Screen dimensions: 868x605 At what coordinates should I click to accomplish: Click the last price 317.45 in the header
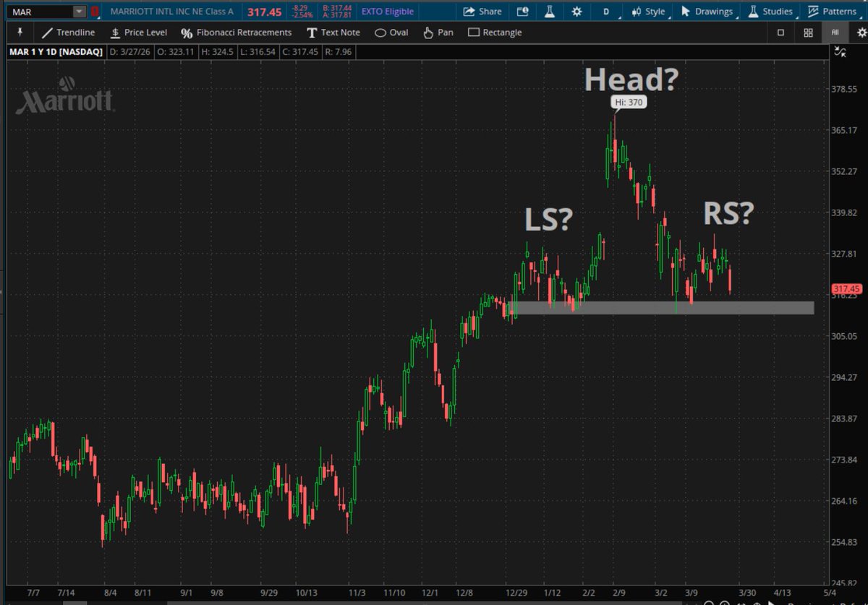(264, 12)
